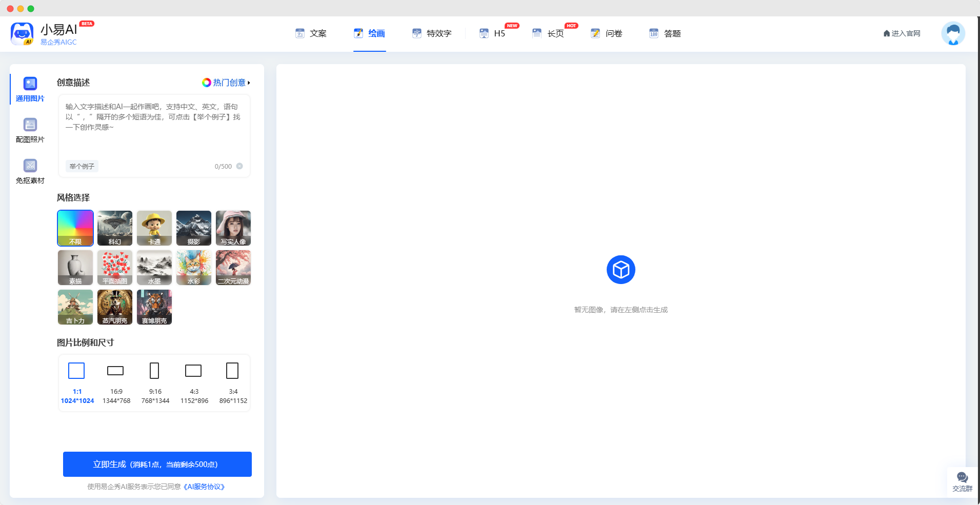Screen dimensions: 980x505
Task: Select the rainbow 不限 style swatch
Action: (75, 228)
